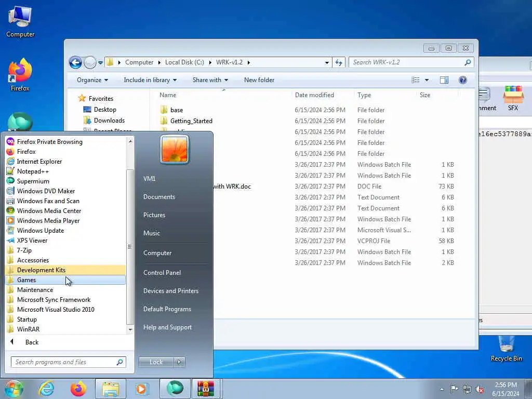The height and width of the screenshot is (399, 532).
Task: Click the SFX icon in WinRAR window
Action: click(x=513, y=98)
